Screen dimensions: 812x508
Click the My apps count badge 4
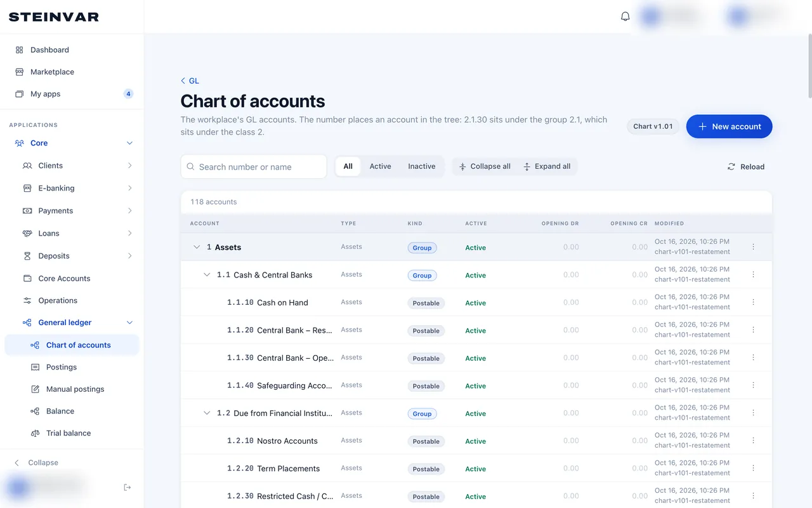[x=128, y=94]
